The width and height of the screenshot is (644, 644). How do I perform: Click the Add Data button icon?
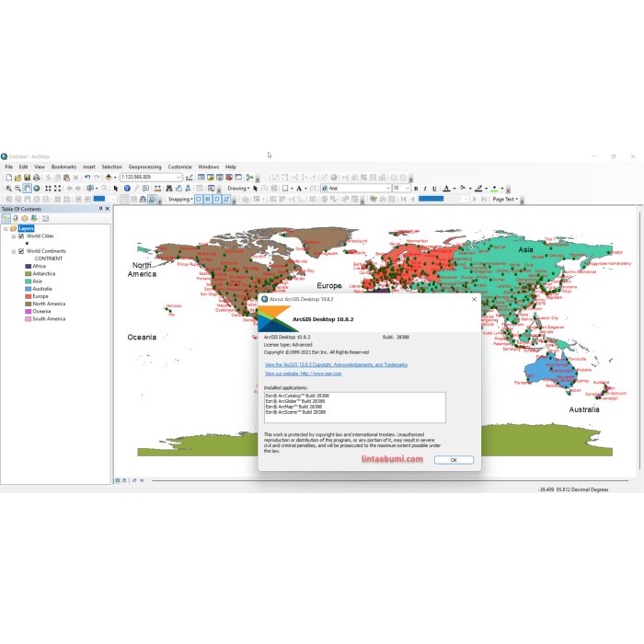(x=109, y=178)
